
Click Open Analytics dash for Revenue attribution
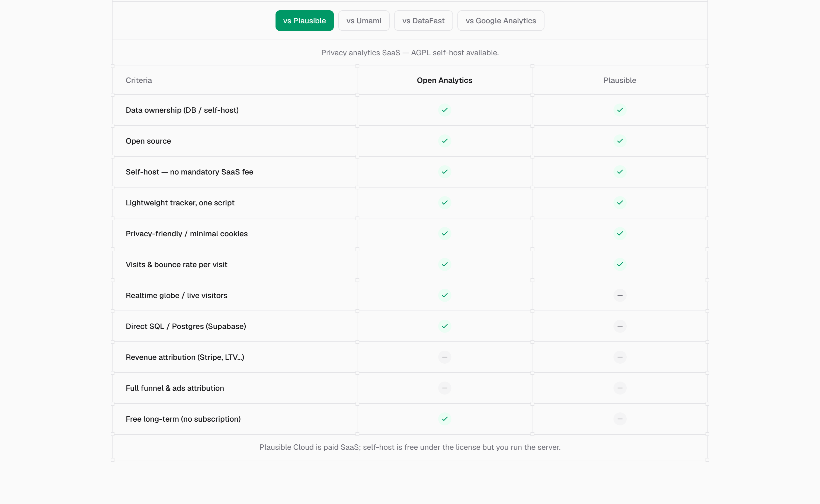click(x=444, y=357)
